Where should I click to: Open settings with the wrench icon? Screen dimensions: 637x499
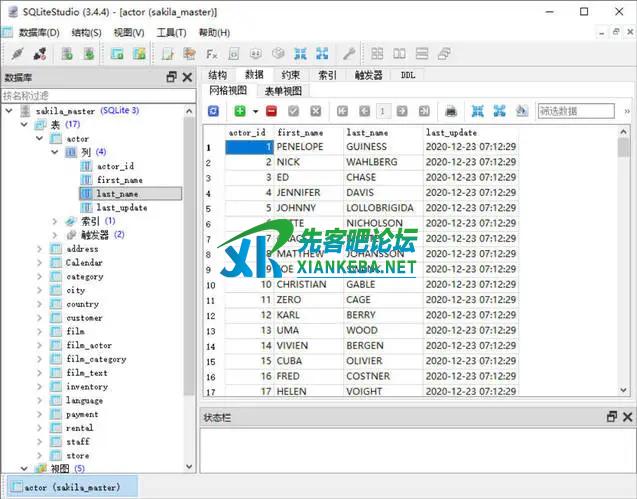349,54
